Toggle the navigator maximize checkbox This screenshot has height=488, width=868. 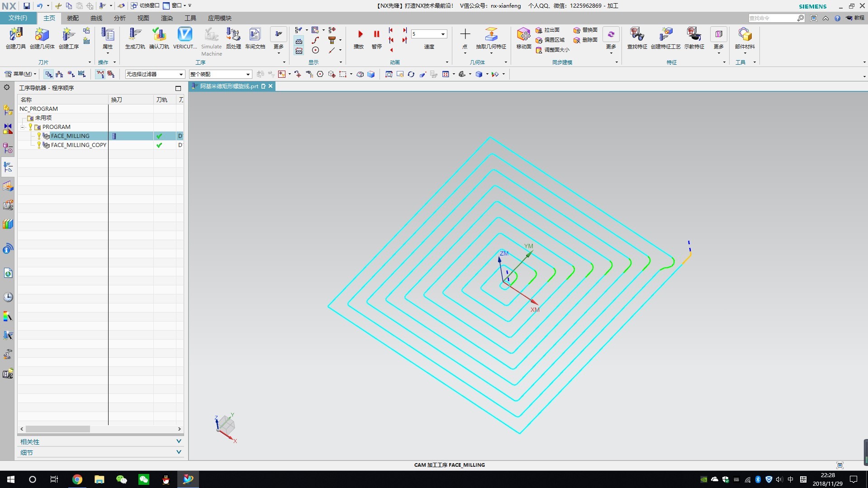pyautogui.click(x=178, y=88)
